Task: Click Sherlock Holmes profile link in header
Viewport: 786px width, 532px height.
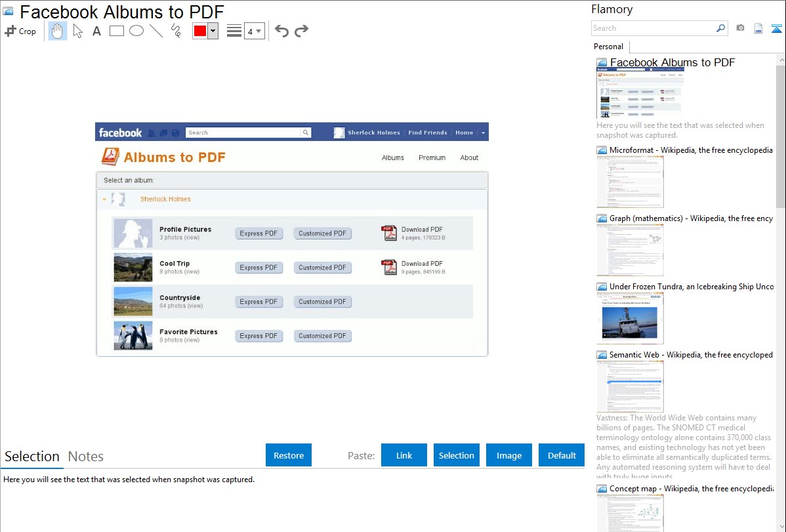Action: tap(373, 133)
